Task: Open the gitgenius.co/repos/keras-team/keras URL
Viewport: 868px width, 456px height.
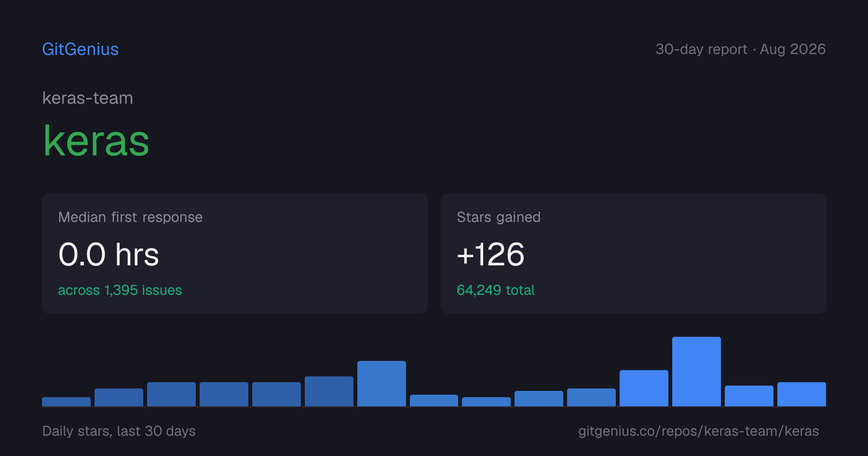Action: point(698,431)
